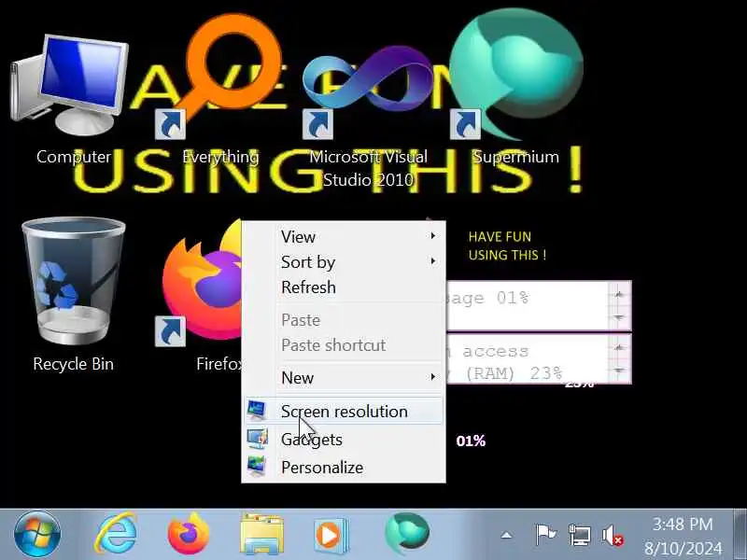The image size is (747, 560).
Task: Click the Show desktop strip
Action: tap(740, 534)
